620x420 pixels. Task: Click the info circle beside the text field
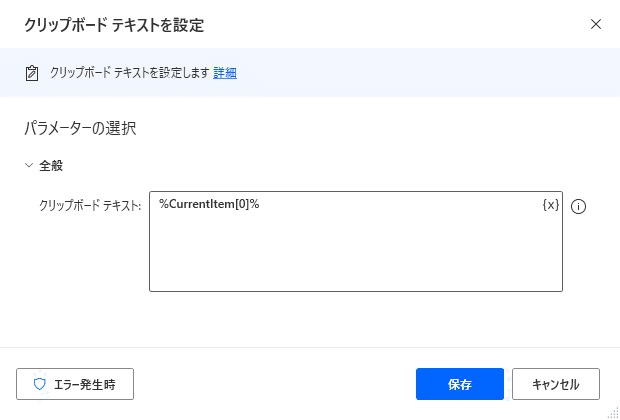pyautogui.click(x=578, y=206)
